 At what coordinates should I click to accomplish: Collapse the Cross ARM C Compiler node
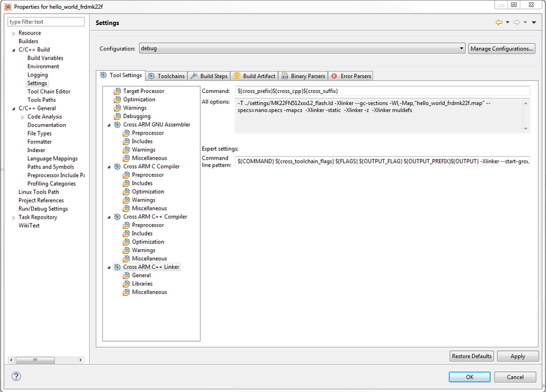(109, 167)
